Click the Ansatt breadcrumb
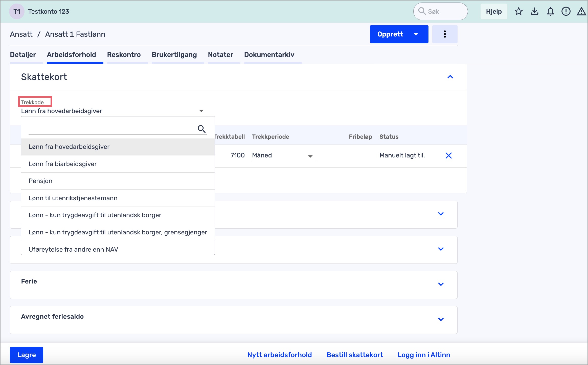Viewport: 588px width, 365px height. click(x=21, y=34)
